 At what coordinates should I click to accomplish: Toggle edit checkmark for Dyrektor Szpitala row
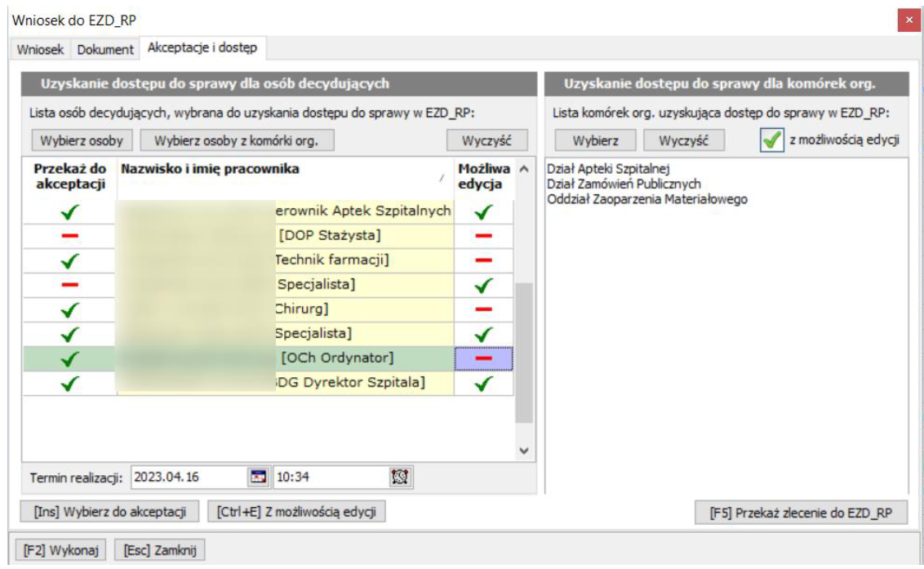[x=484, y=383]
